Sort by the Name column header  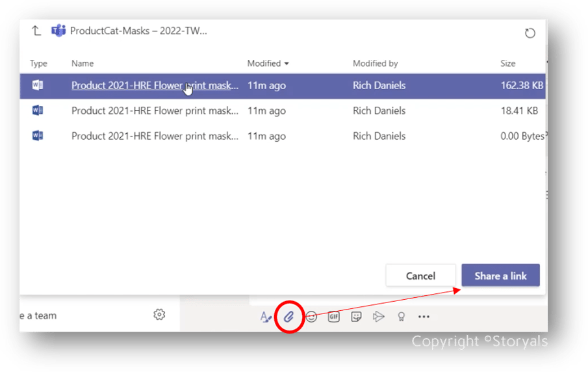tap(83, 64)
